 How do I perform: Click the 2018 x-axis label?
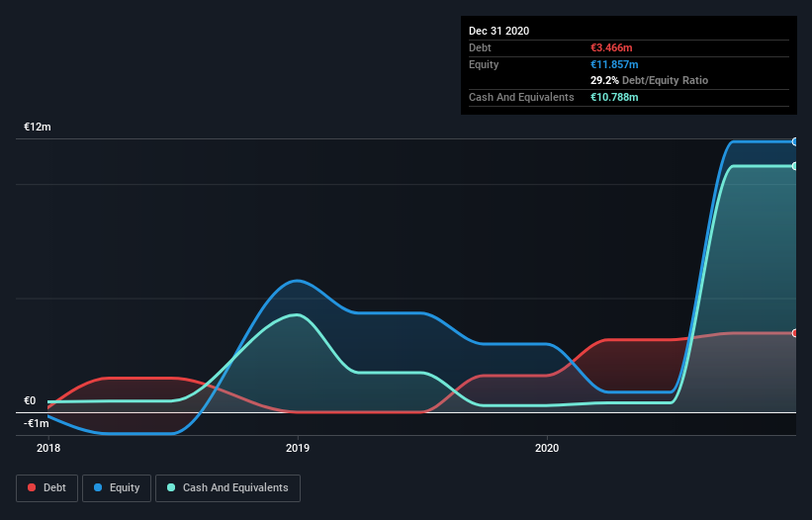pos(48,448)
